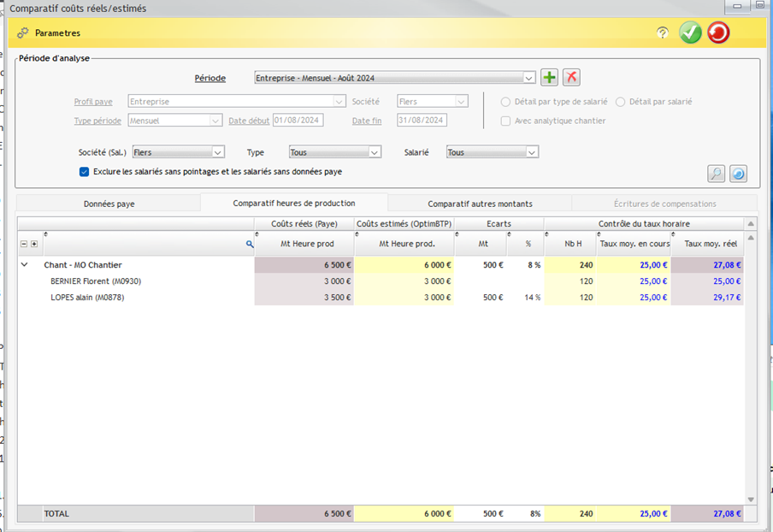This screenshot has width=773, height=532.
Task: Open the help question mark icon
Action: click(662, 33)
